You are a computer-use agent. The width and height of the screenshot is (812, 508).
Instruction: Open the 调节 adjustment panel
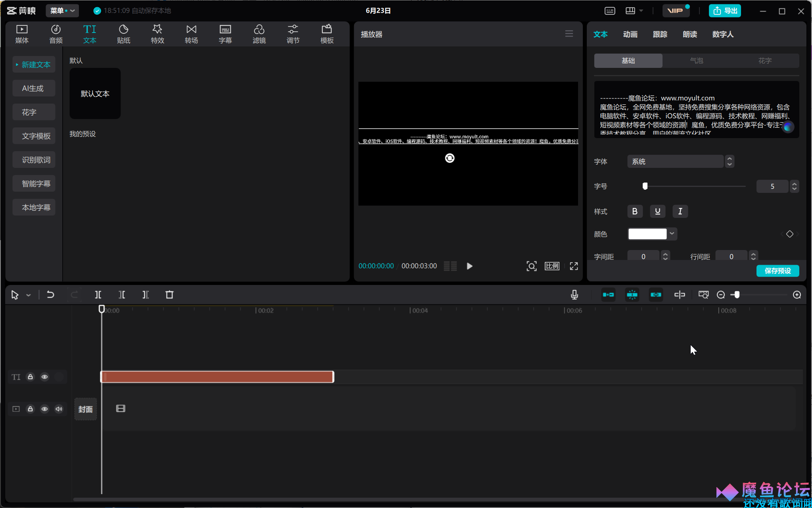coord(293,34)
